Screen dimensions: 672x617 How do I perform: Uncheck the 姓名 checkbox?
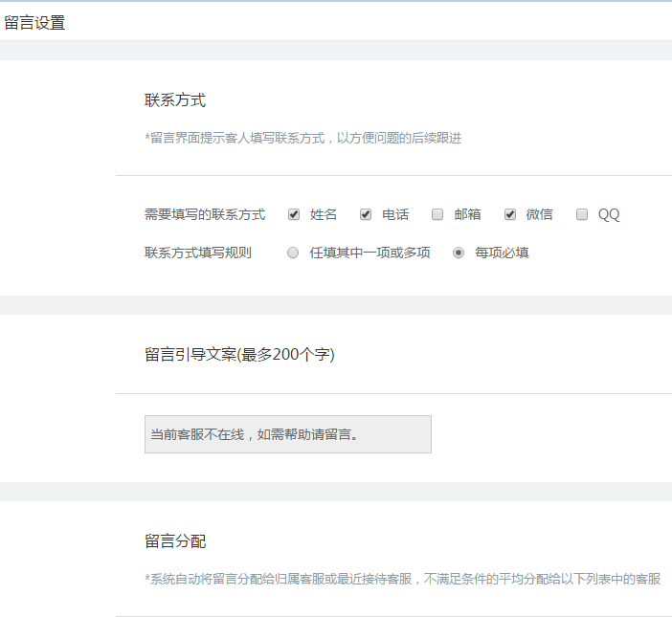point(294,214)
